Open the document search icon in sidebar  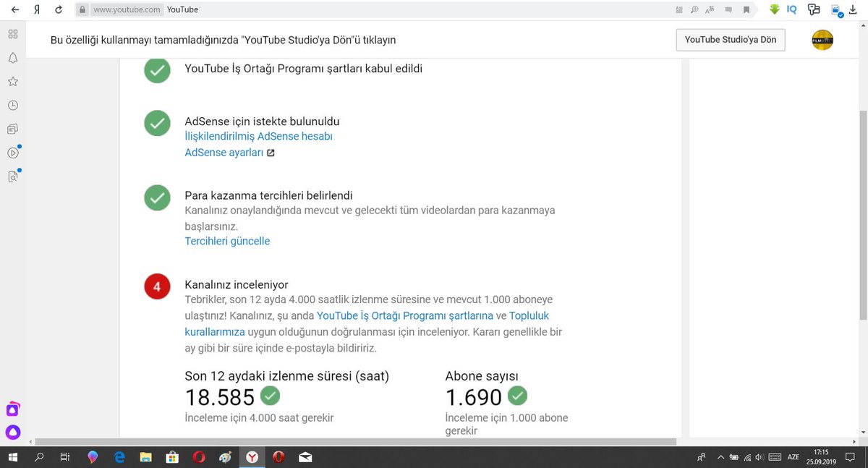[13, 176]
